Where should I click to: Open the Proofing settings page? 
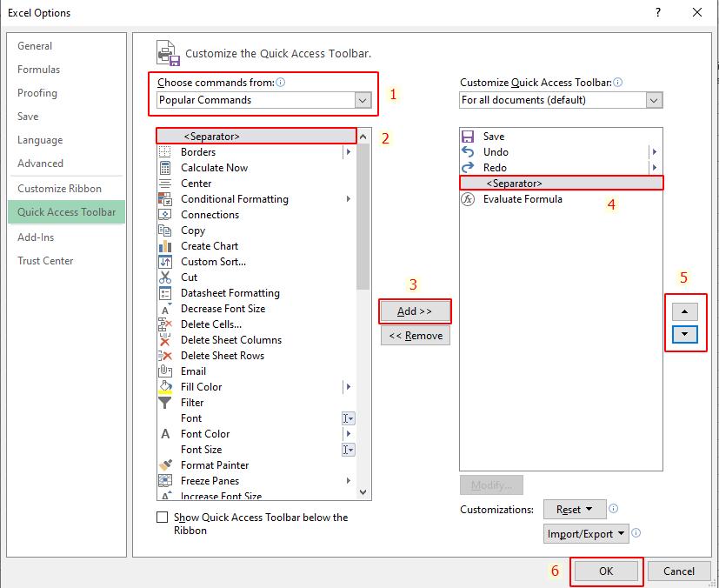point(37,93)
